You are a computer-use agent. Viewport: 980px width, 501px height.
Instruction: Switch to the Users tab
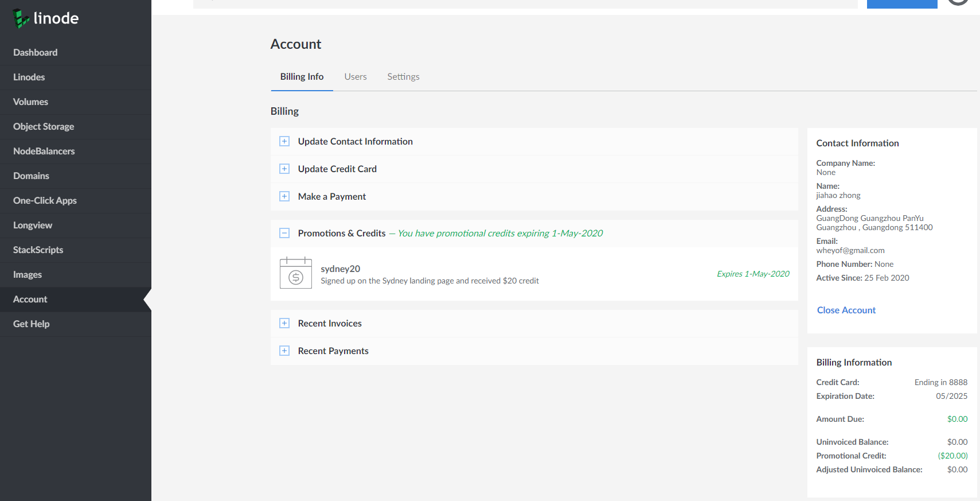pyautogui.click(x=356, y=76)
